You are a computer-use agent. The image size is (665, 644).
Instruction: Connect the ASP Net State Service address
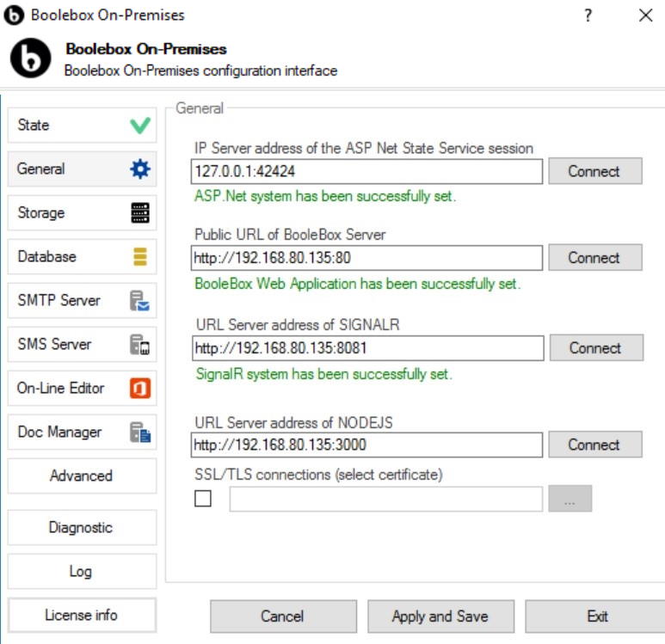[x=595, y=171]
